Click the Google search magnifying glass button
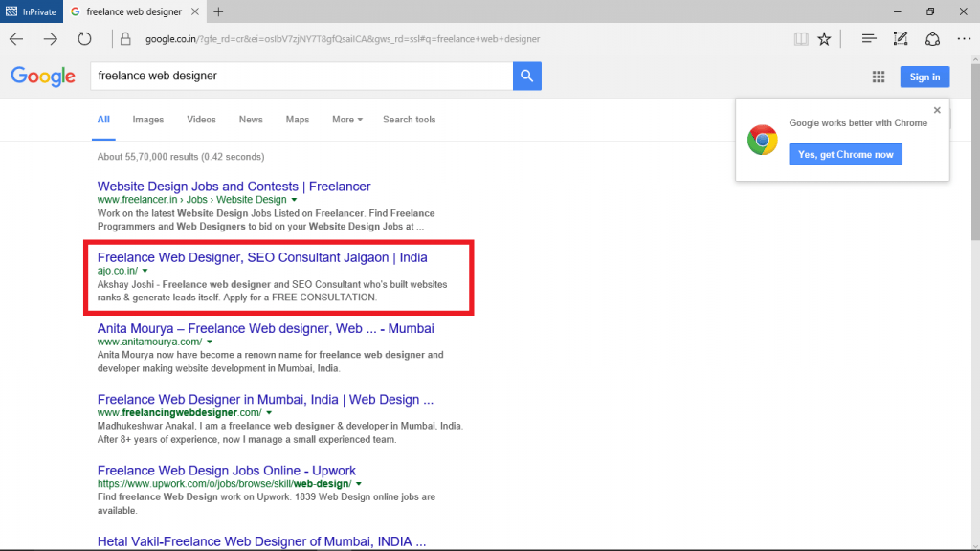 click(x=526, y=75)
